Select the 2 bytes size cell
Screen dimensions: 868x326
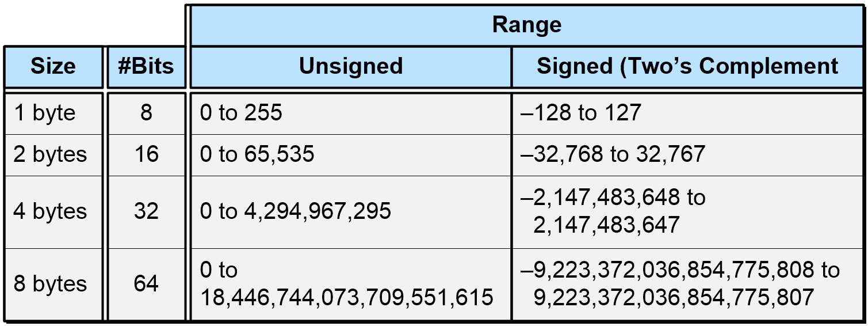pos(53,155)
